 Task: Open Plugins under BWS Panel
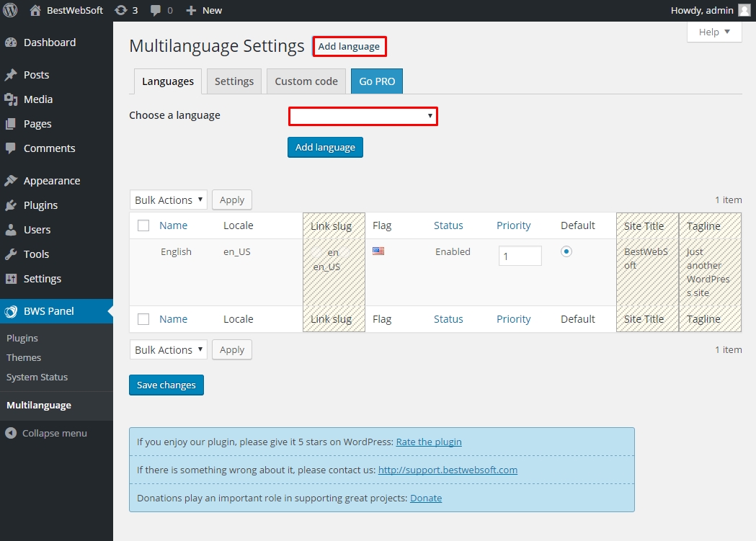click(22, 338)
